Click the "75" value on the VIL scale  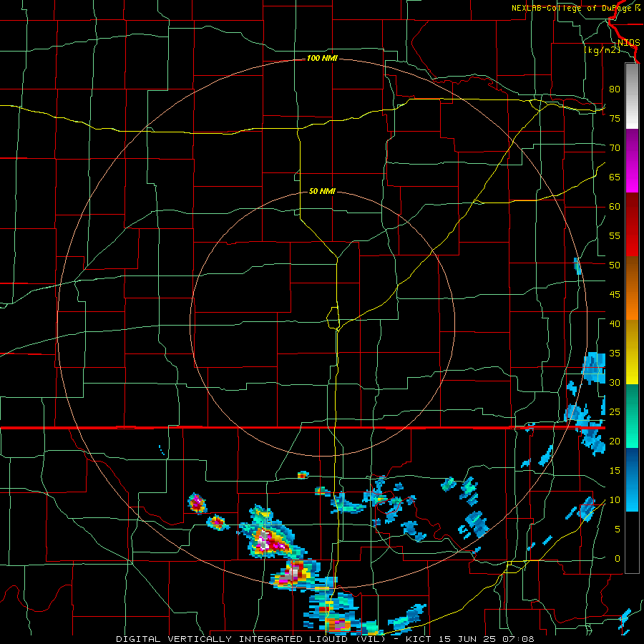(x=615, y=118)
